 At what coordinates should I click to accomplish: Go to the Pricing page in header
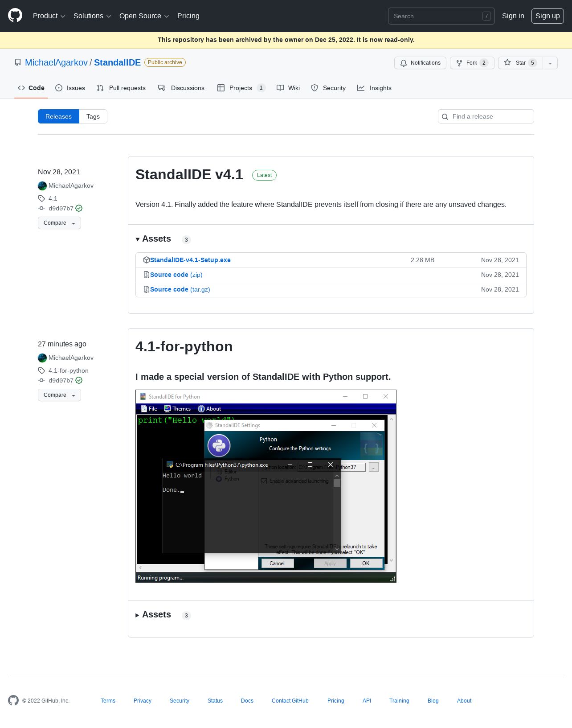[188, 16]
